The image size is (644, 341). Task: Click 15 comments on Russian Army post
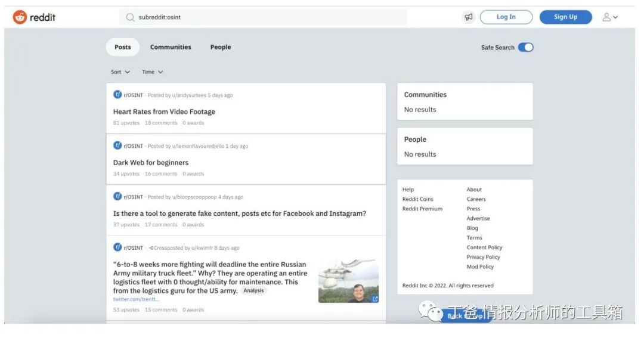[161, 310]
